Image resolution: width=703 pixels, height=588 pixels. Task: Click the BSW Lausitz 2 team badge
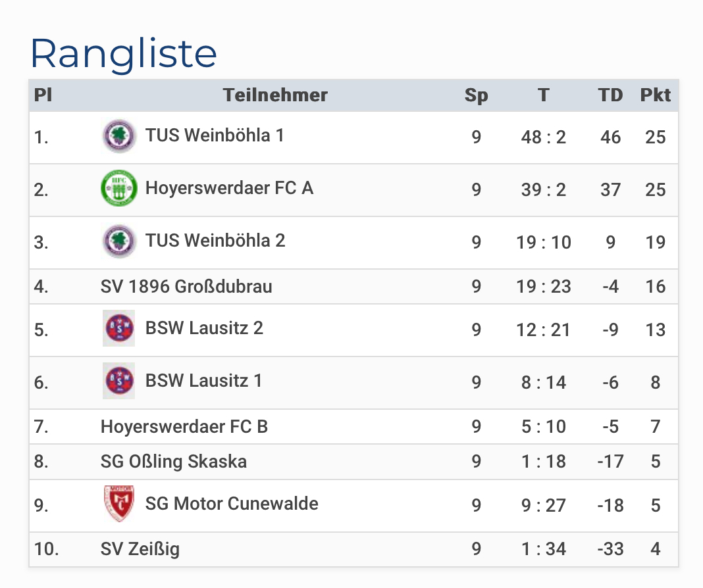[x=118, y=328]
